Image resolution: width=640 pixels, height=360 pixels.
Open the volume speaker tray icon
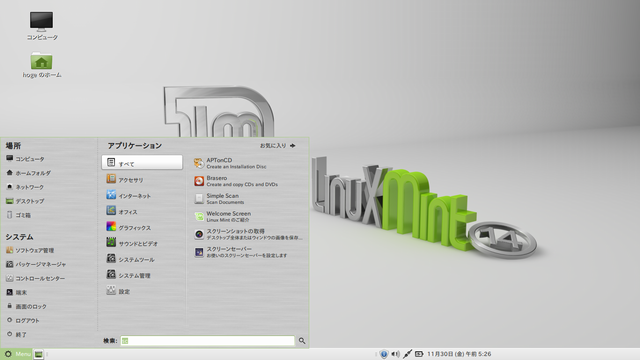396,354
